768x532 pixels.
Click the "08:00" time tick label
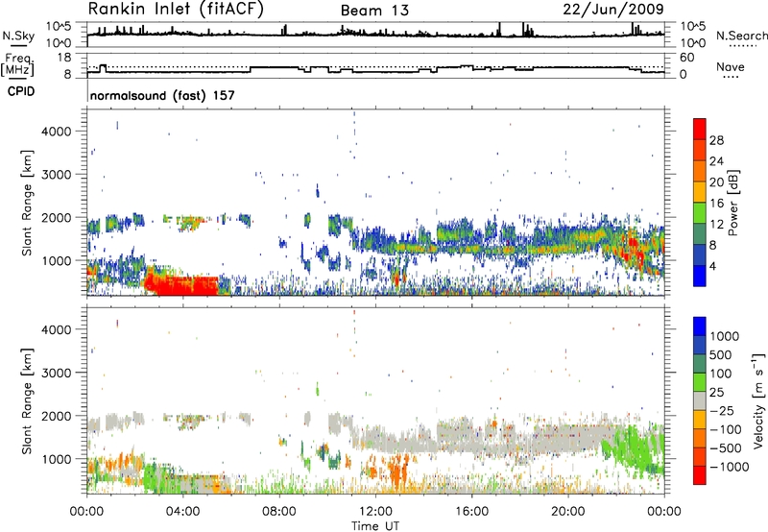278,512
